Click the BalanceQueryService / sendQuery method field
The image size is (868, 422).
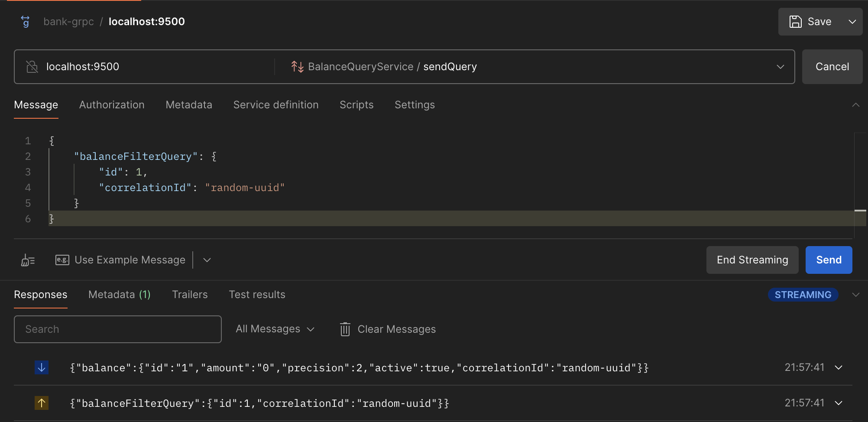535,67
